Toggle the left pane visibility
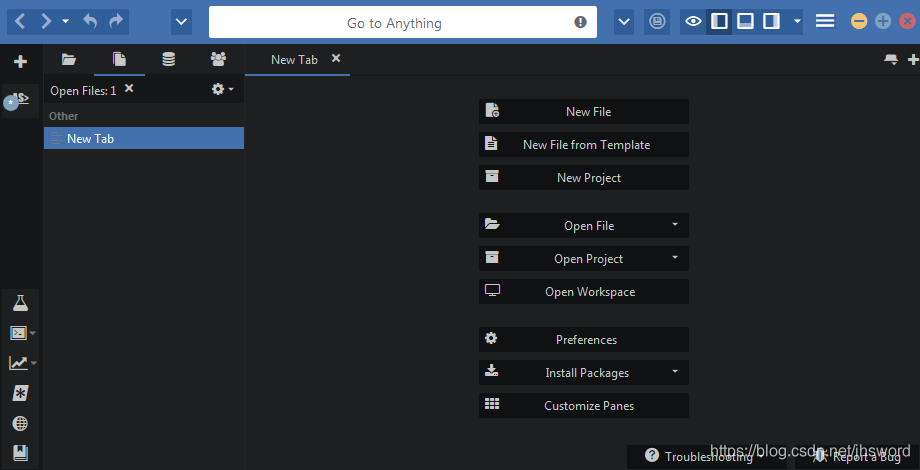This screenshot has height=470, width=920. tap(719, 21)
